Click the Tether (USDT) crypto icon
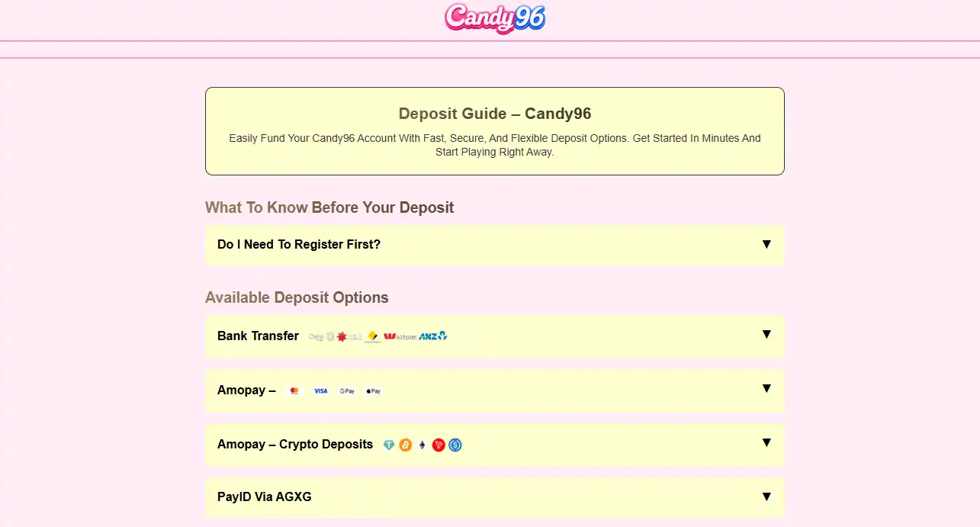Viewport: 980px width, 527px height. [x=389, y=445]
